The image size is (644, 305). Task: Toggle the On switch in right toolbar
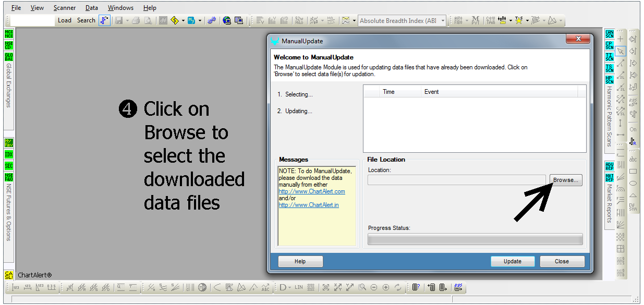click(633, 129)
